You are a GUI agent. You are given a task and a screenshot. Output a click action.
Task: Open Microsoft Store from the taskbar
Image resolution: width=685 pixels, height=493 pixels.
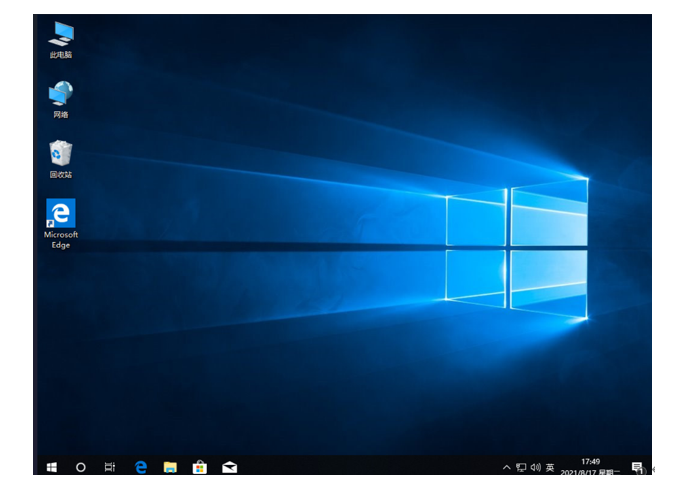[200, 467]
